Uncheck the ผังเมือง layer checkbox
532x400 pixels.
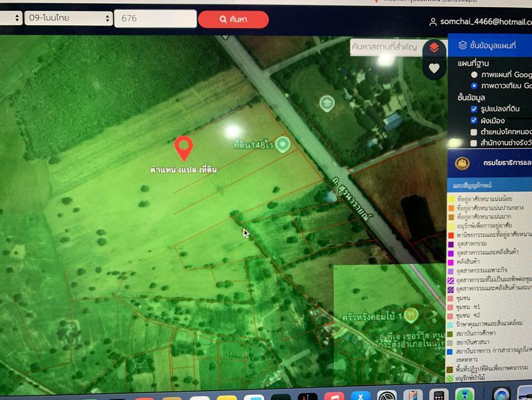coord(474,120)
